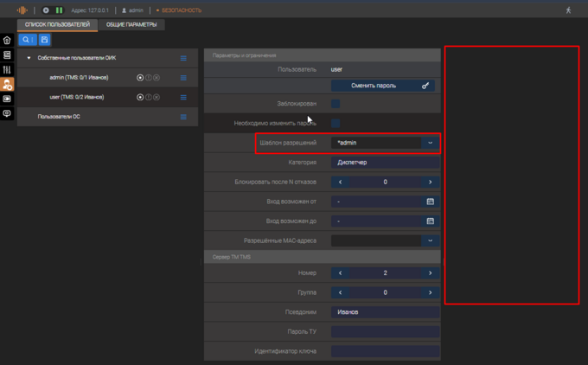Open hamburger menu for admin user row

coord(183,78)
